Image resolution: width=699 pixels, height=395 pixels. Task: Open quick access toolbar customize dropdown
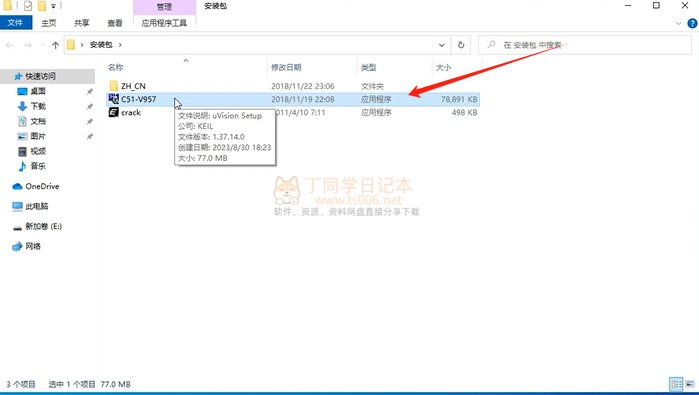pos(53,6)
